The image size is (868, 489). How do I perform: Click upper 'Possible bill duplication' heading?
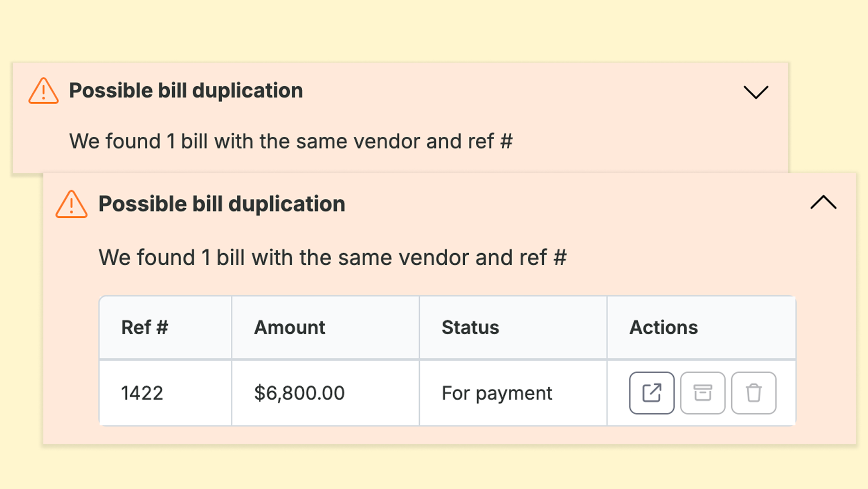186,90
